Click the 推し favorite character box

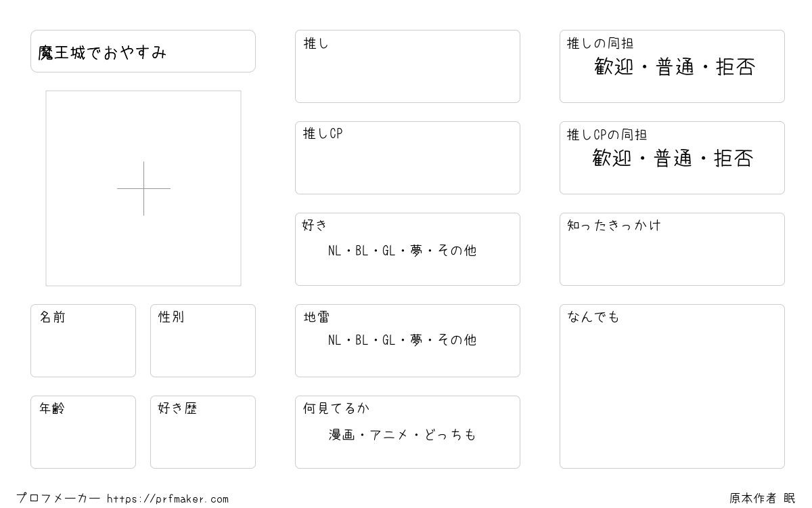[x=407, y=66]
